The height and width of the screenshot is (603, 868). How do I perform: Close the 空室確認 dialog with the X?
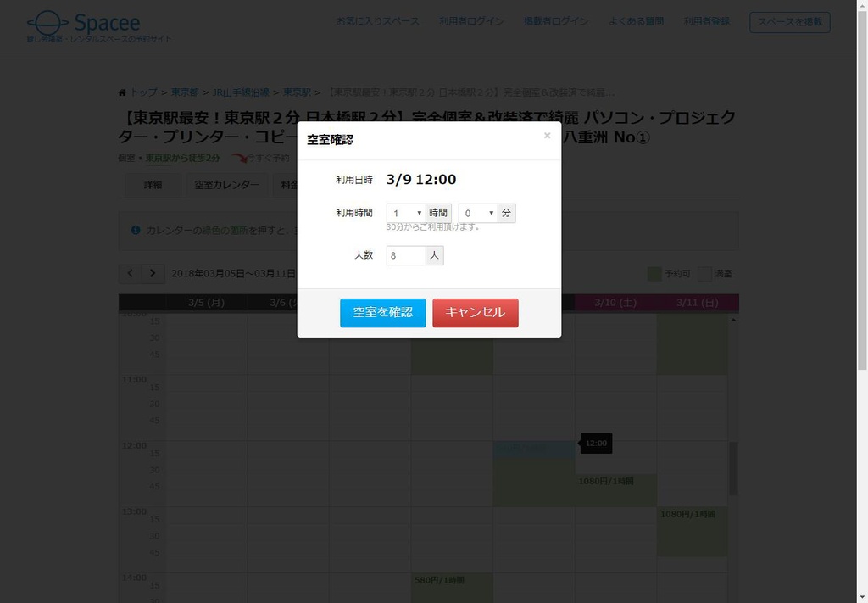click(x=547, y=135)
